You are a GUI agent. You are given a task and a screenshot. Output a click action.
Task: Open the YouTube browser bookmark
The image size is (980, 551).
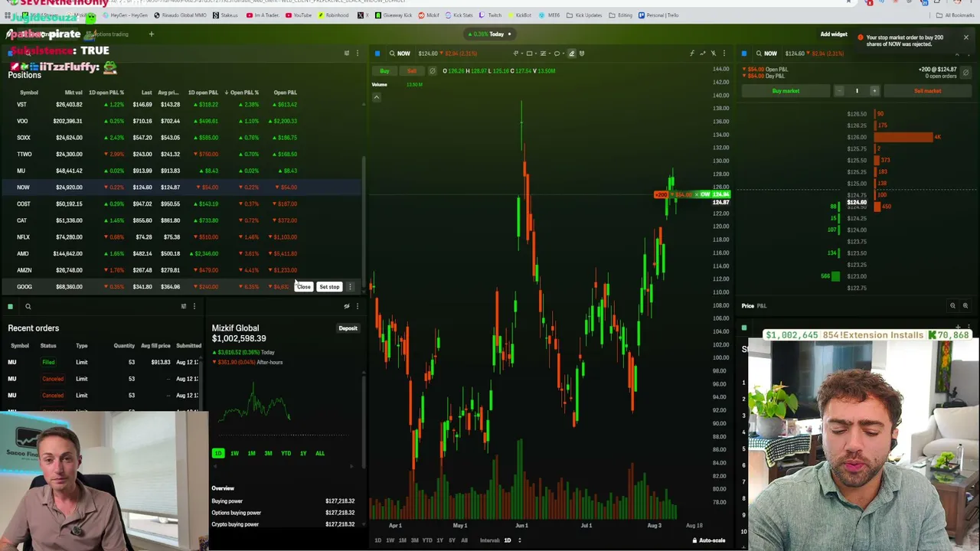click(x=299, y=15)
